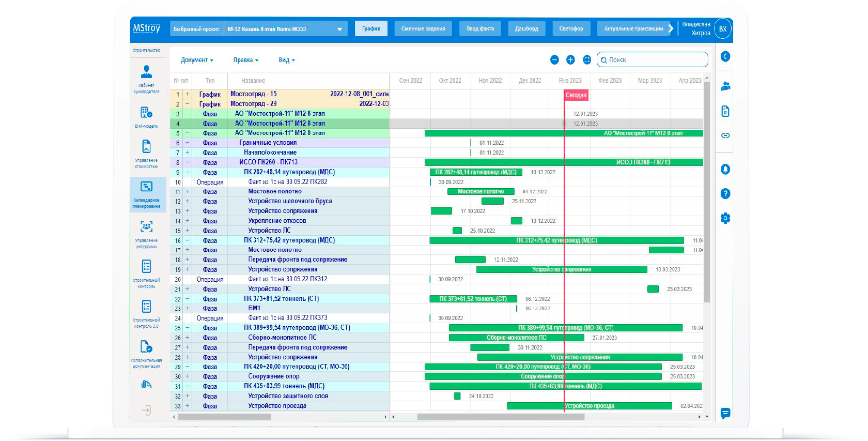The width and height of the screenshot is (868, 441).
Task: Expand the Сборно-монолитное ПС row
Action: point(188,338)
